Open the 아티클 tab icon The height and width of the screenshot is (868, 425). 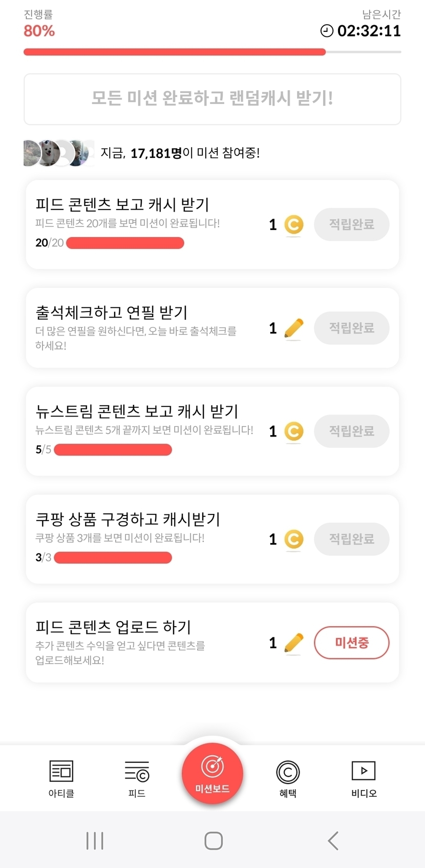[x=61, y=771]
